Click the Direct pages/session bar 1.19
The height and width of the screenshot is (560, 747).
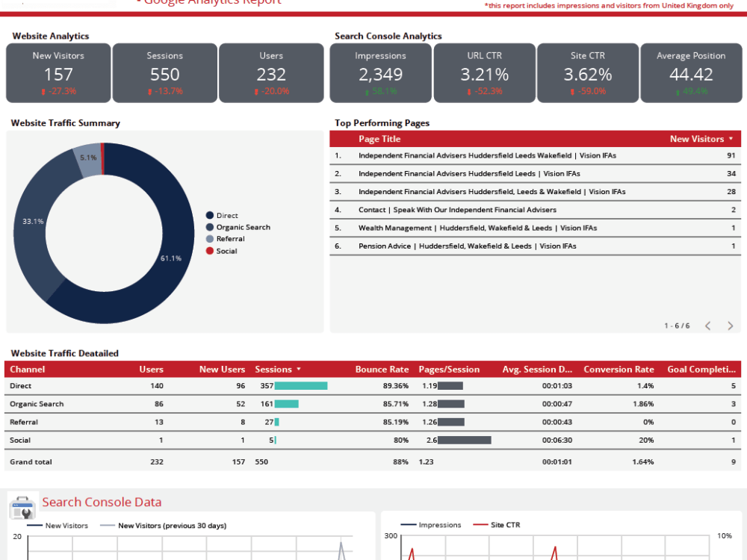point(450,386)
